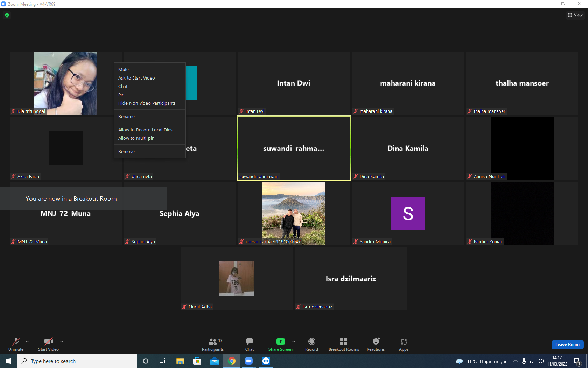Open the View layout button
Screen dimensions: 588x368
pyautogui.click(x=575, y=15)
